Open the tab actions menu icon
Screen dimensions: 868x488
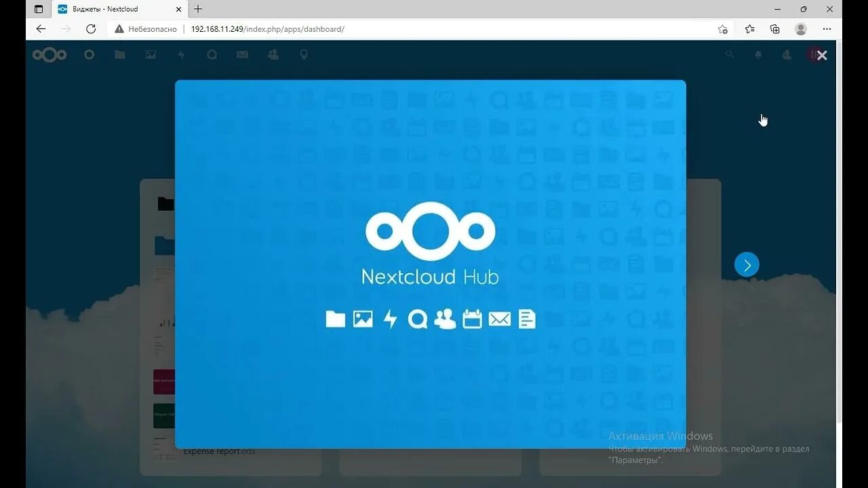[x=38, y=9]
